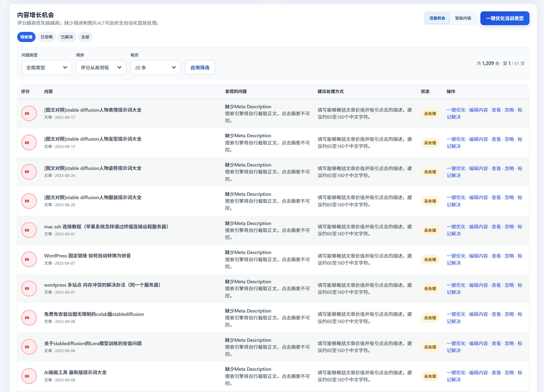Viewport: 544px width, 392px height.
Task: Click 忽略 for colab版stablediffusion row
Action: point(509,314)
